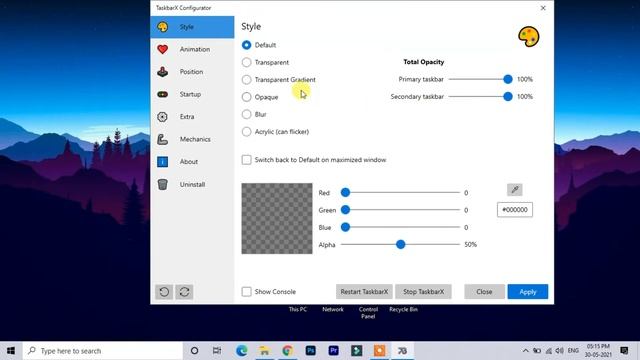Click the Primary taskbar opacity slider handle
This screenshot has width=640, height=360.
(508, 79)
